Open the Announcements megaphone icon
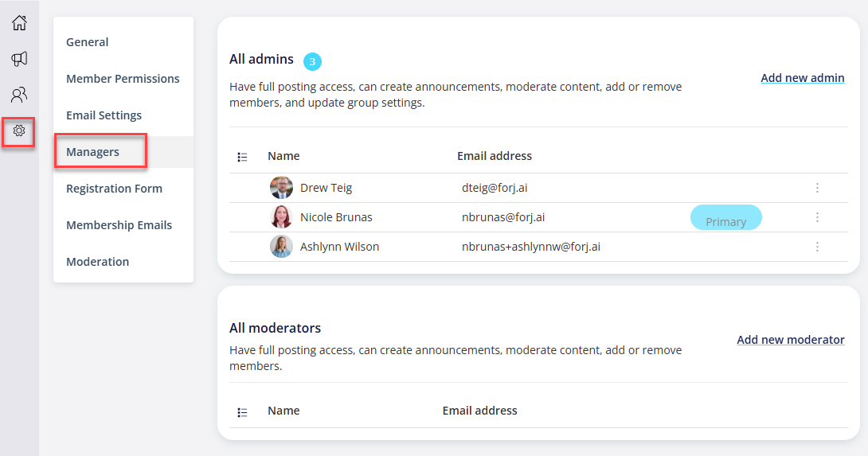This screenshot has width=868, height=456. click(19, 59)
